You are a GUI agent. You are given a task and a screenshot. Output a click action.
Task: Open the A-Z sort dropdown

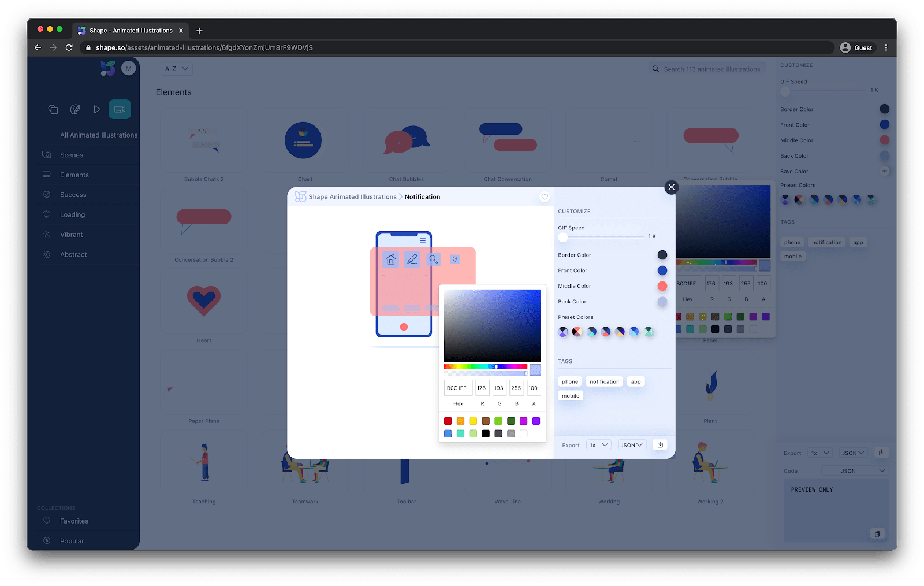pos(176,69)
